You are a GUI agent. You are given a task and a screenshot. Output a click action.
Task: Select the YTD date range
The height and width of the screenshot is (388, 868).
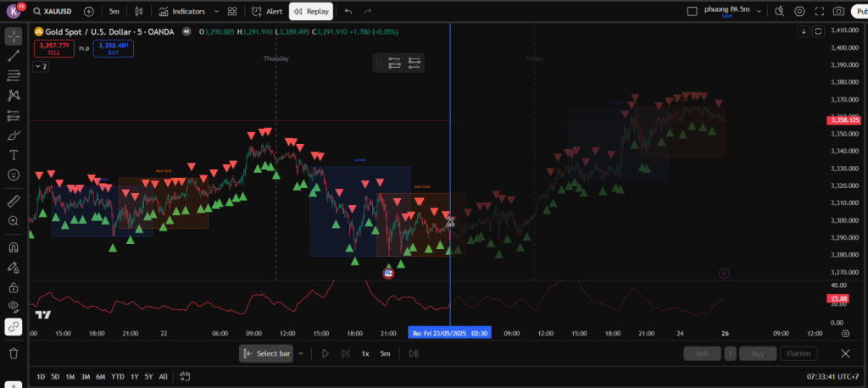pos(117,376)
